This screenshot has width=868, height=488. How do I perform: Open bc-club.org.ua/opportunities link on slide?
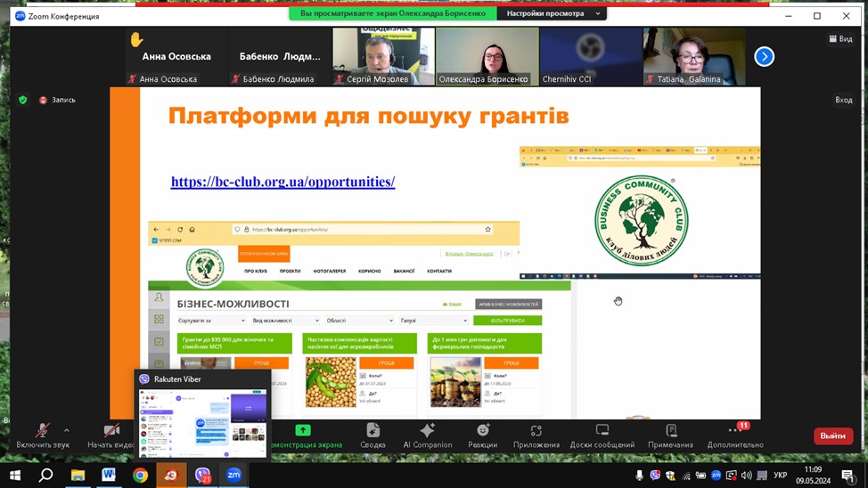[283, 182]
